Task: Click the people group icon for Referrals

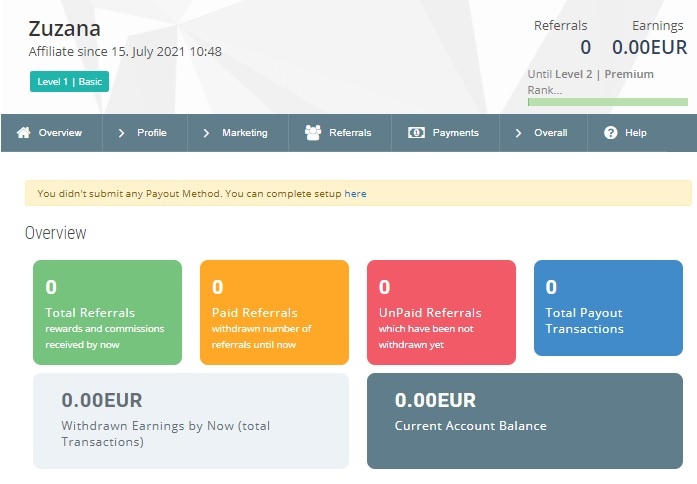Action: tap(313, 132)
